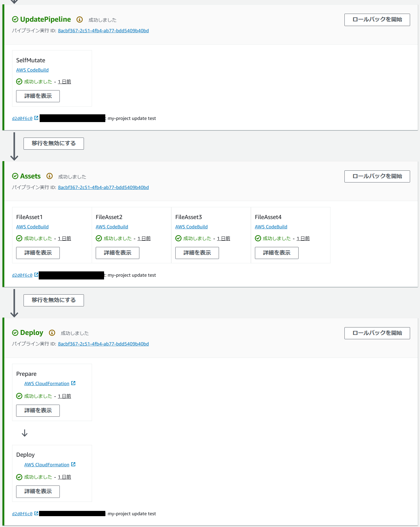Open AWS CodeBuild link under FileAsset1
The height and width of the screenshot is (527, 420).
click(32, 226)
